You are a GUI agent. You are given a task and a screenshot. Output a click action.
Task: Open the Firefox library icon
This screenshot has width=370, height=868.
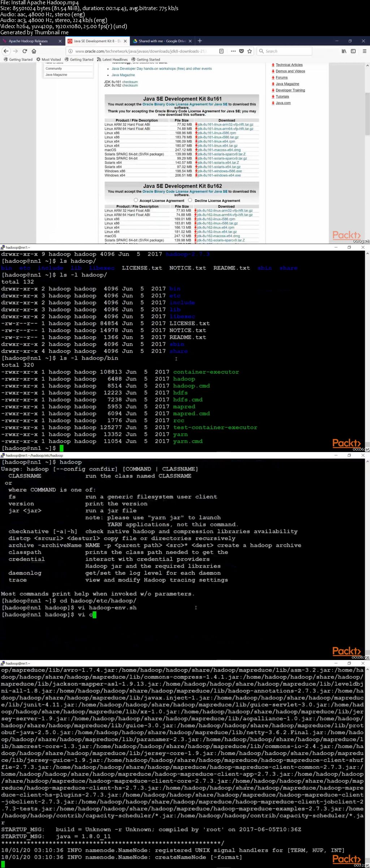[344, 51]
